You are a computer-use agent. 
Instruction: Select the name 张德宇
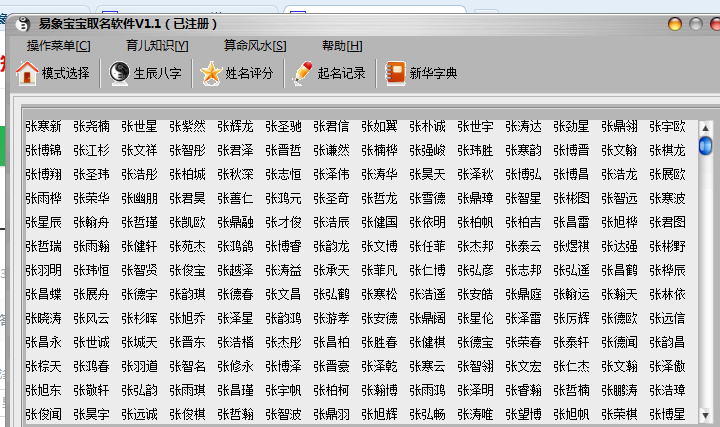pyautogui.click(x=140, y=294)
